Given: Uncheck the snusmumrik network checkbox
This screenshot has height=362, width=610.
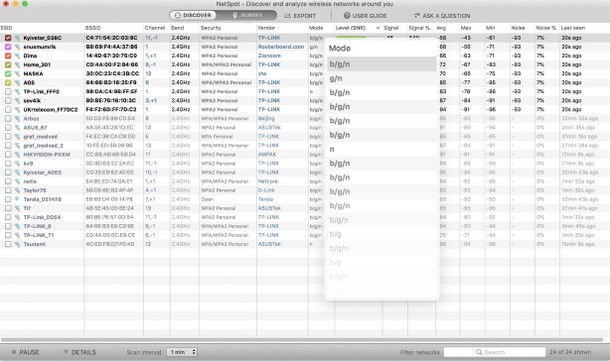Looking at the screenshot, I should pos(8,47).
